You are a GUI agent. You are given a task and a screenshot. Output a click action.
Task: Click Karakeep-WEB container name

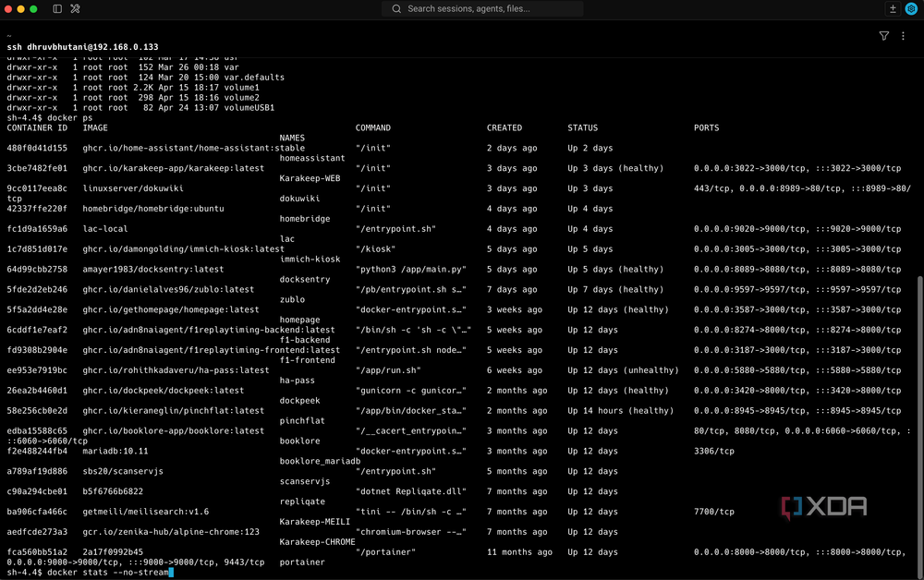pyautogui.click(x=310, y=178)
